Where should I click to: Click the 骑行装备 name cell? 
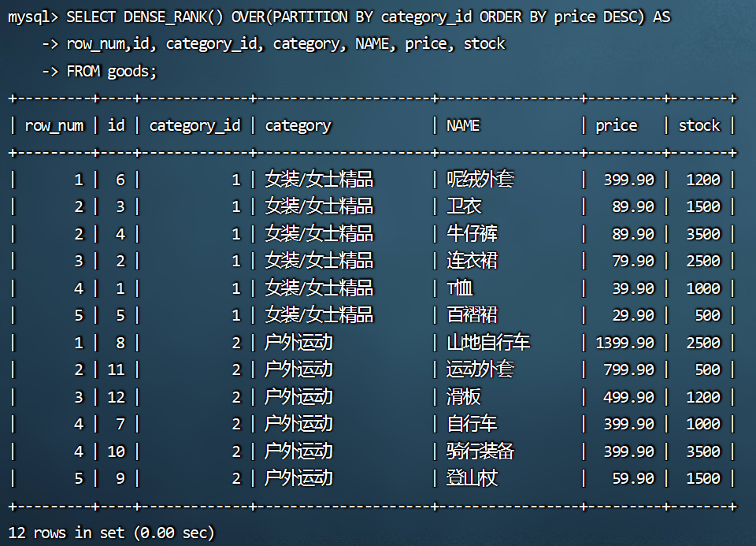(x=480, y=451)
